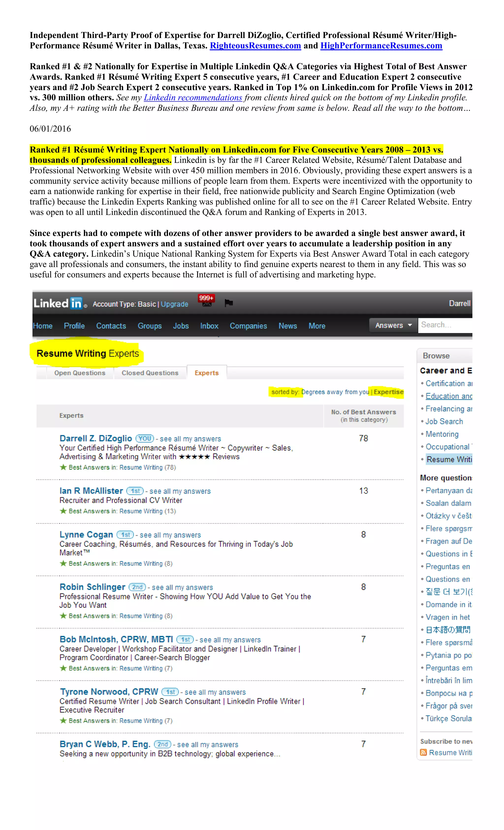This screenshot has height=830, width=504.
Task: Open the More navigation menu
Action: pyautogui.click(x=317, y=326)
